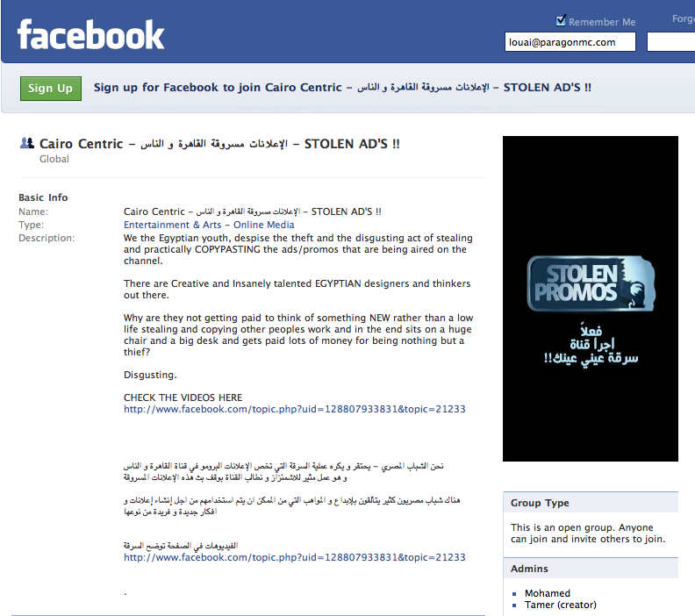The width and height of the screenshot is (695, 616).
Task: Open the videos topic link under CHECK THE VIDEOS
Action: [294, 409]
